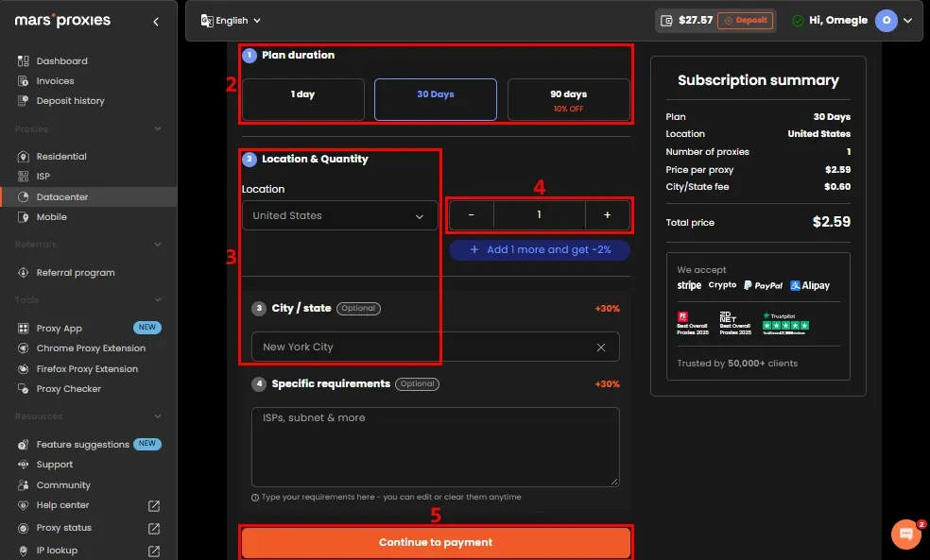Screen dimensions: 930x560
Task: Open the United States location dropdown
Action: click(x=340, y=215)
